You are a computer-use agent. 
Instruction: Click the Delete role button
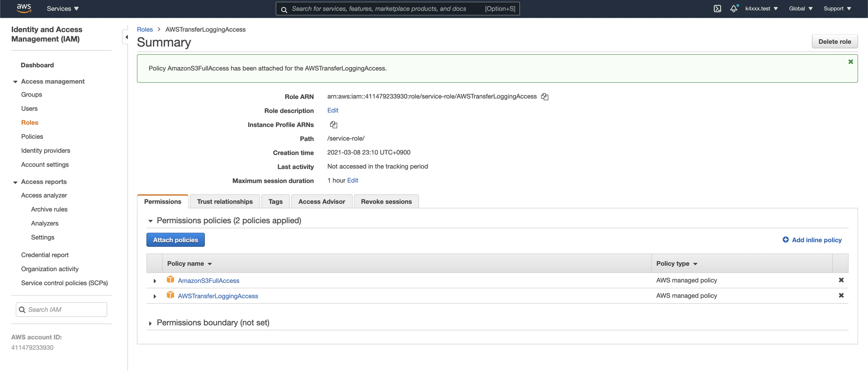[835, 42]
